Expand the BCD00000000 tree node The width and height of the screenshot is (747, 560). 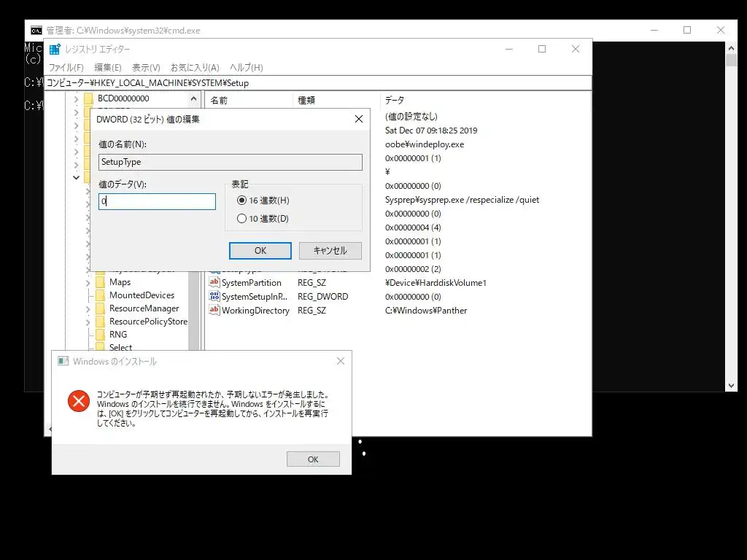pos(76,99)
